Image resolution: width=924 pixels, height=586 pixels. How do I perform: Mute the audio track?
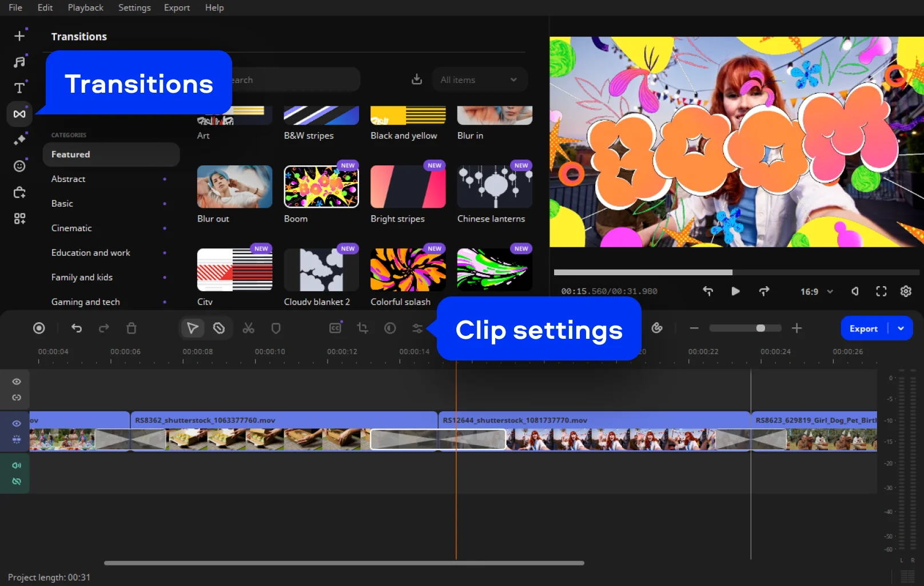point(17,465)
